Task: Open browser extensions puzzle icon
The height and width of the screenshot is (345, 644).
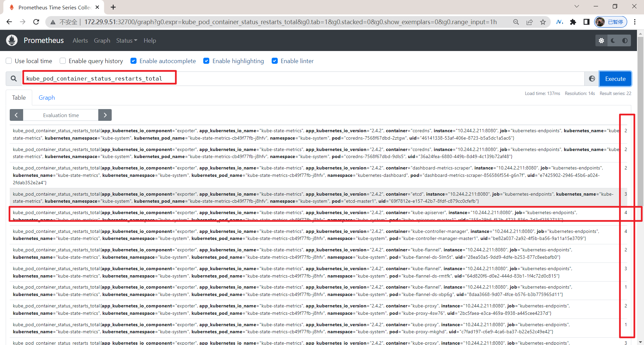Action: tap(573, 22)
